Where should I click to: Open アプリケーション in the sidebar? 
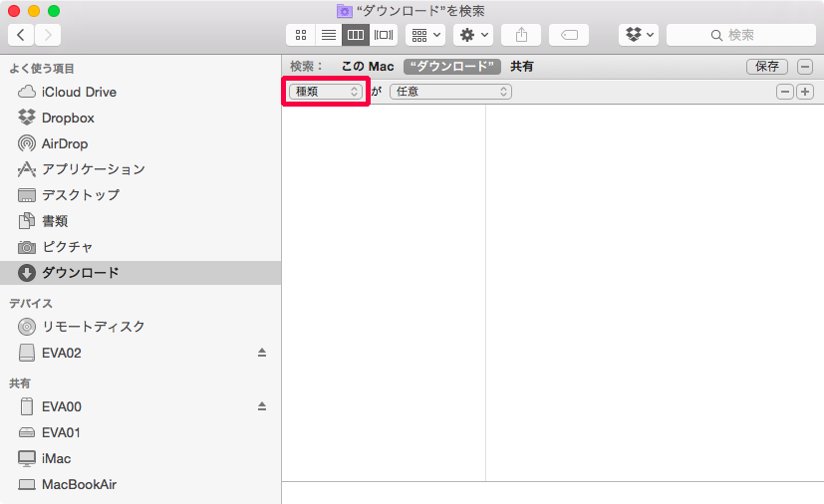(140, 169)
